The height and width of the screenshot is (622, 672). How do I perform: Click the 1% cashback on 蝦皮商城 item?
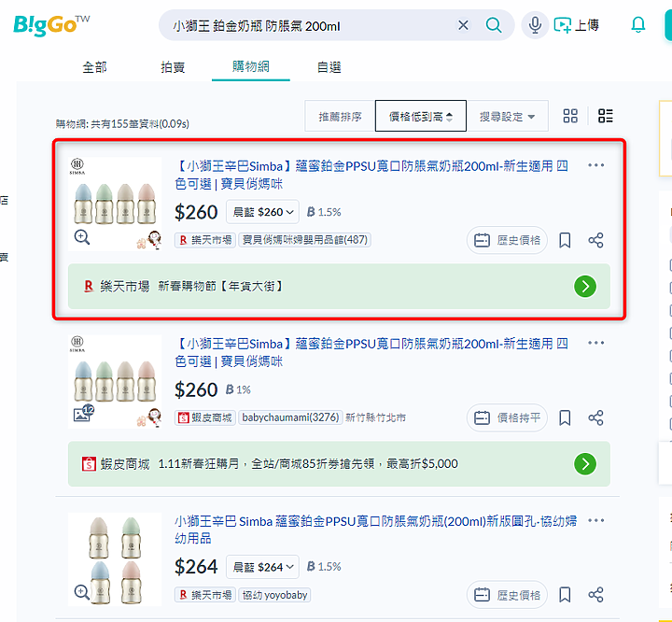click(238, 389)
